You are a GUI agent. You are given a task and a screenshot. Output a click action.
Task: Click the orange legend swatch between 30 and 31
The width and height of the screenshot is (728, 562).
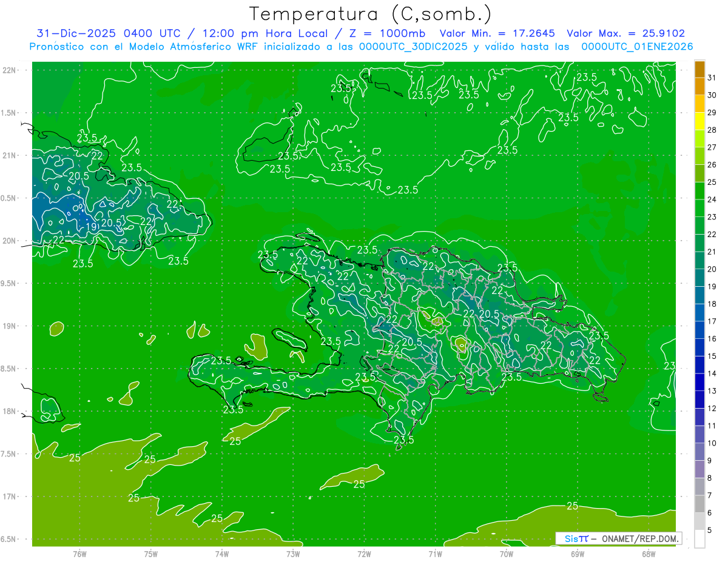point(699,86)
